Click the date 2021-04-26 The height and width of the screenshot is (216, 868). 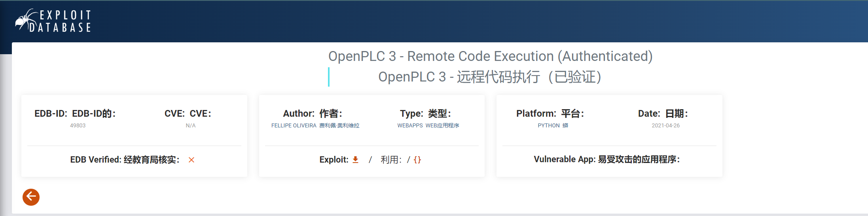click(x=665, y=125)
